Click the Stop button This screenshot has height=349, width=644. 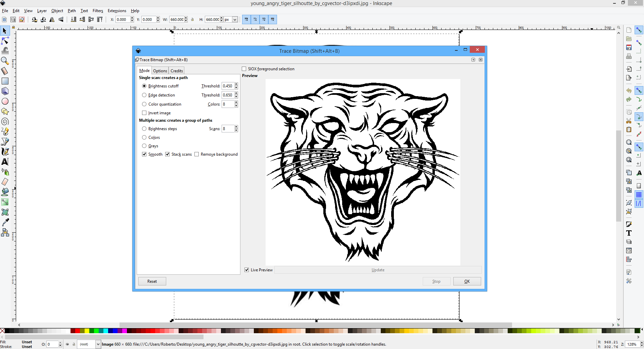436,281
